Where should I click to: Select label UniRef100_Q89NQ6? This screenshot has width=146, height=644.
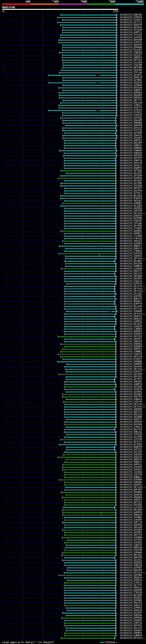point(131,361)
